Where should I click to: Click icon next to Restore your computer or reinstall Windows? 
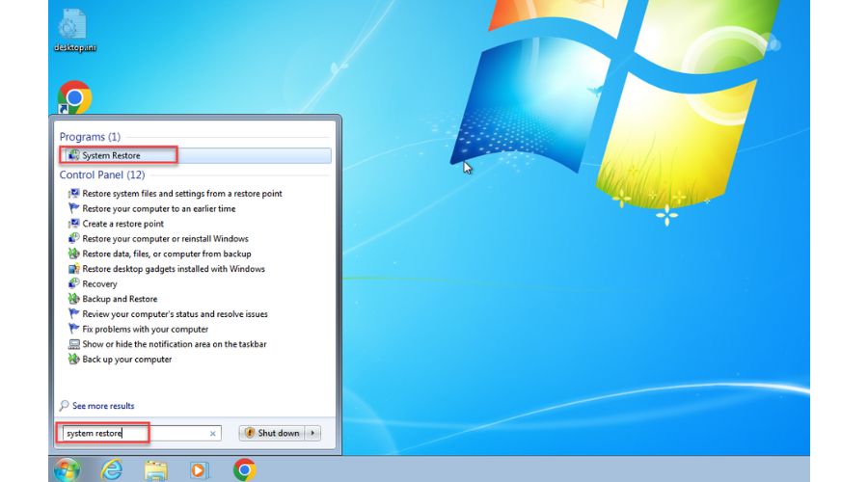click(x=73, y=238)
